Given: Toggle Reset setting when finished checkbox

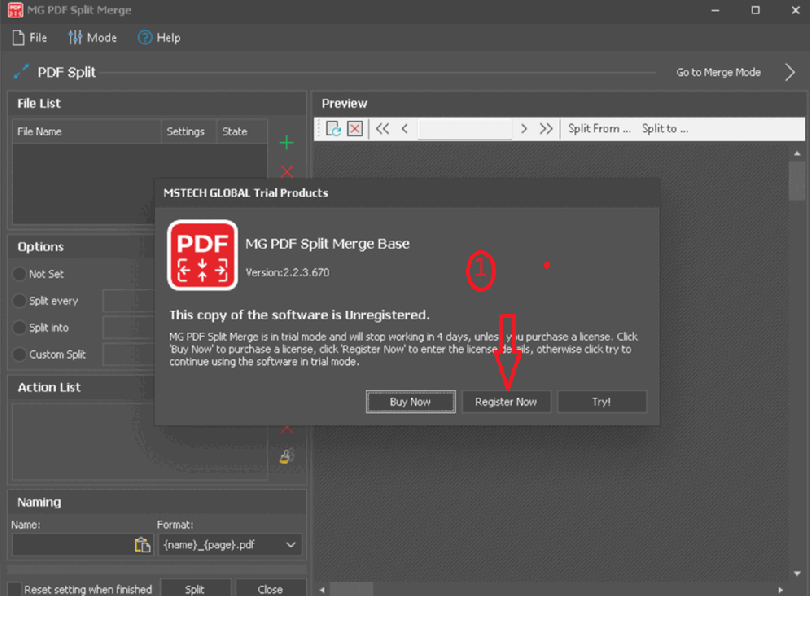Looking at the screenshot, I should point(14,589).
